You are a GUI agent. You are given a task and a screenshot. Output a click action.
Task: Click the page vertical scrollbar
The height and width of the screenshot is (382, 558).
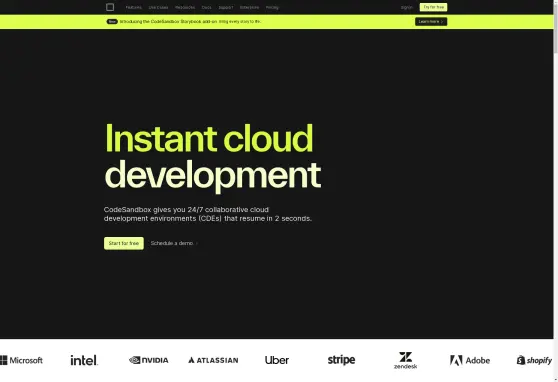[556, 191]
